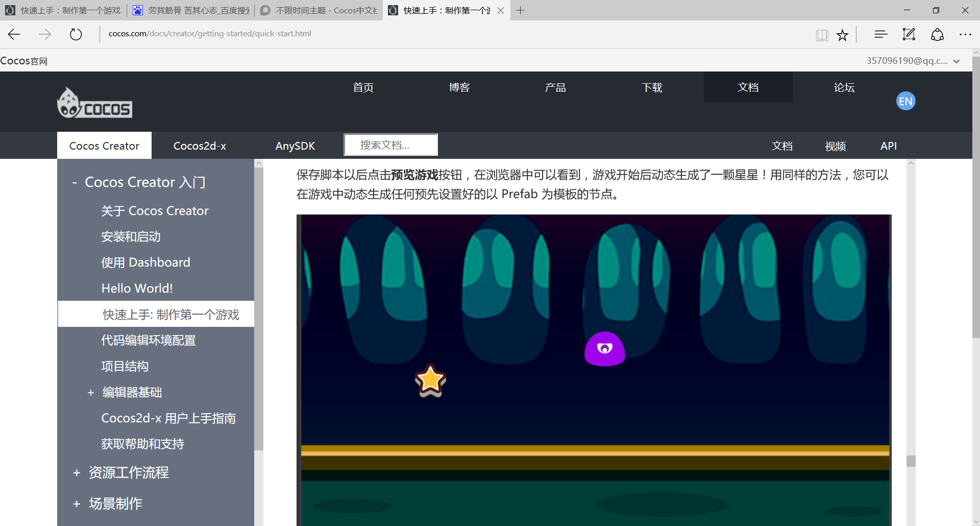Open 项目结构 page

125,366
